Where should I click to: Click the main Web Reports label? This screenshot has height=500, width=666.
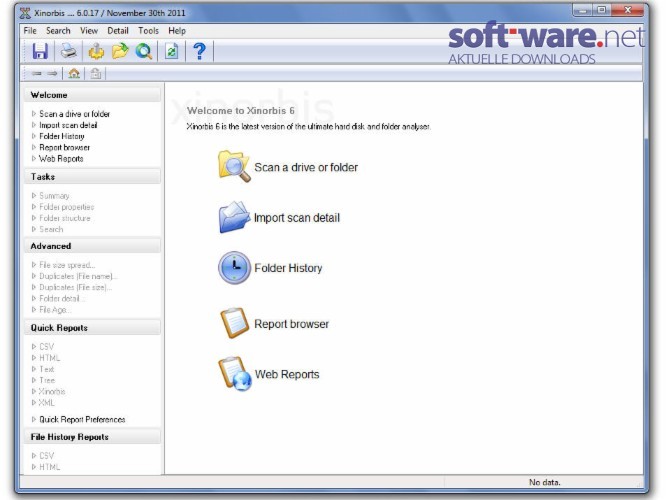tap(287, 374)
